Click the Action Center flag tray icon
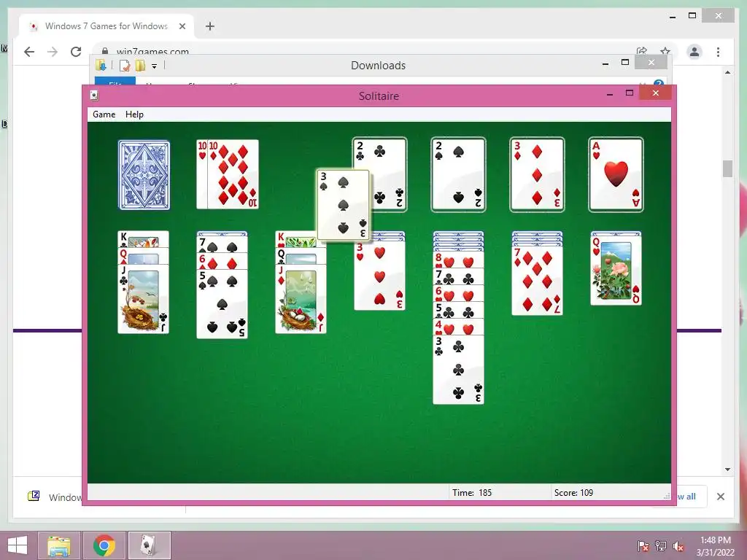Image resolution: width=747 pixels, height=560 pixels. [x=643, y=545]
